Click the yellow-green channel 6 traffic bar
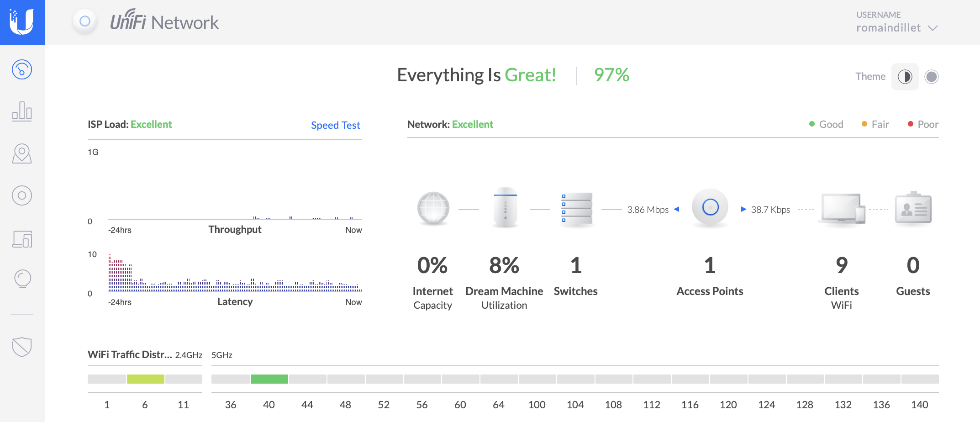Screen dimensions: 980x422 coord(145,379)
